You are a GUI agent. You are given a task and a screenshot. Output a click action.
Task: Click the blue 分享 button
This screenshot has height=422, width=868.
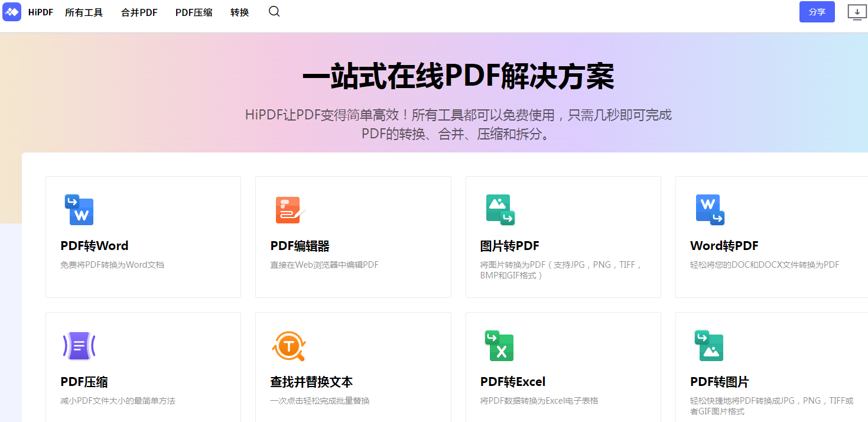click(x=817, y=12)
